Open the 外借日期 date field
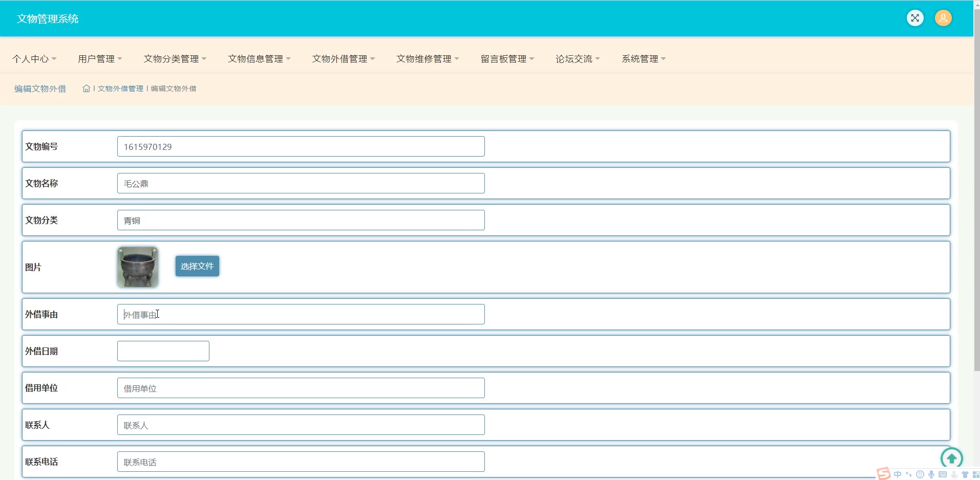Screen dimensions: 980x480 163,351
